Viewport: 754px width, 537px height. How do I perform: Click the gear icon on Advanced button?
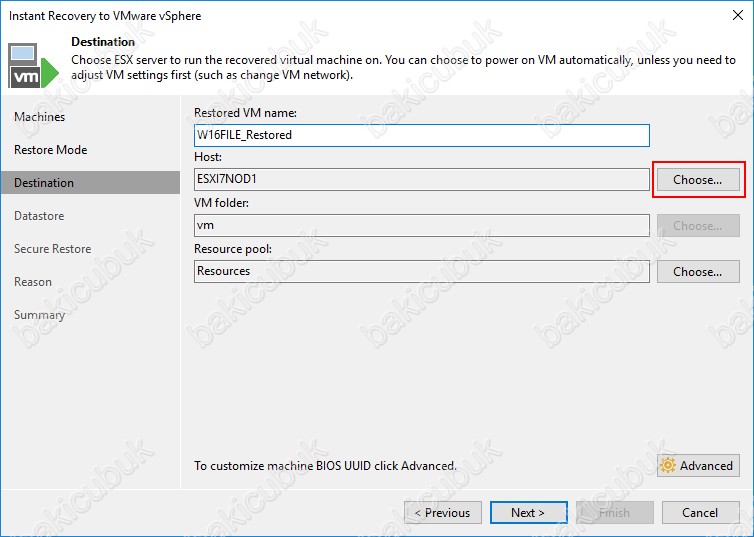668,465
